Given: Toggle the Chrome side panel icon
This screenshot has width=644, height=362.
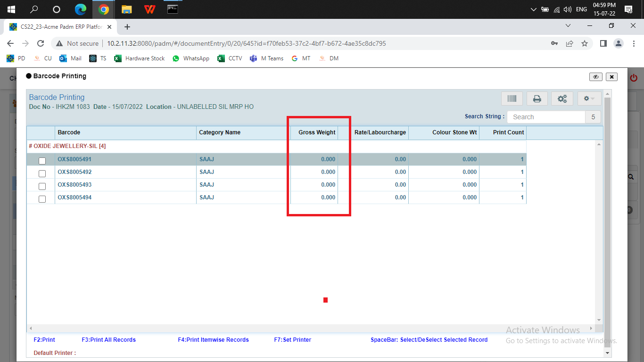Looking at the screenshot, I should point(603,43).
